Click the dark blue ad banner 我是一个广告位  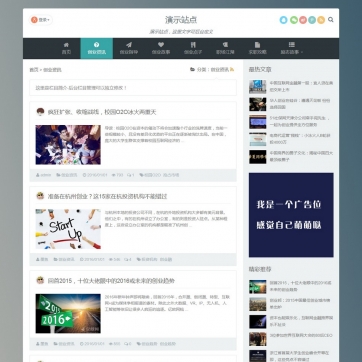coord(291,215)
